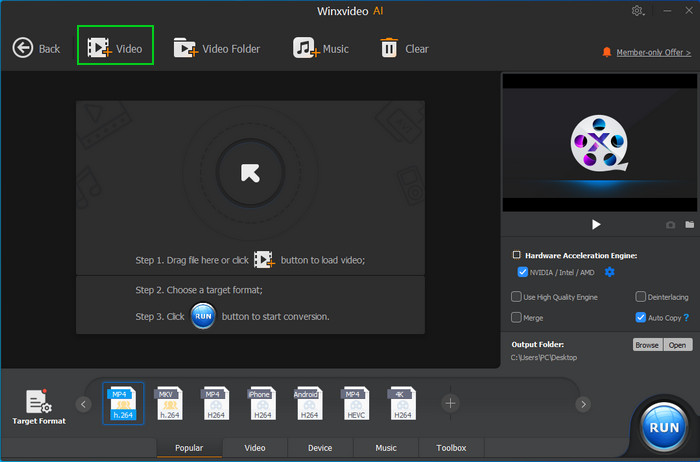Show previous format profiles arrow

click(83, 404)
